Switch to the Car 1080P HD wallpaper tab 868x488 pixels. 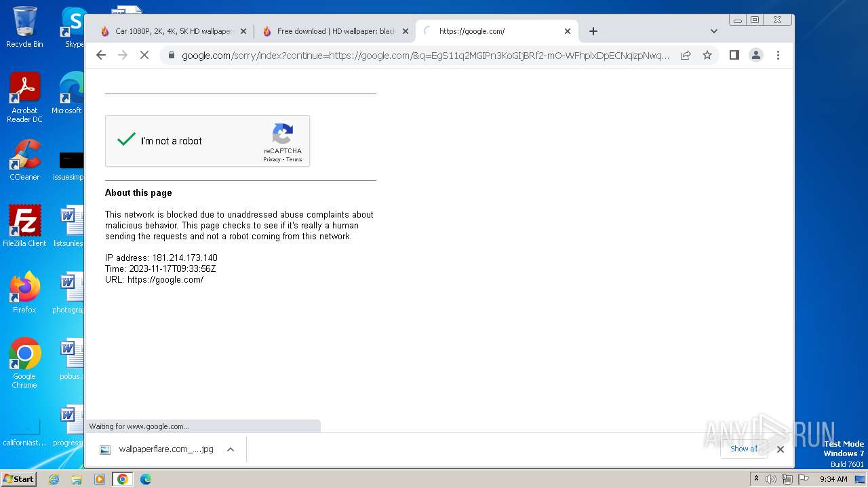173,31
